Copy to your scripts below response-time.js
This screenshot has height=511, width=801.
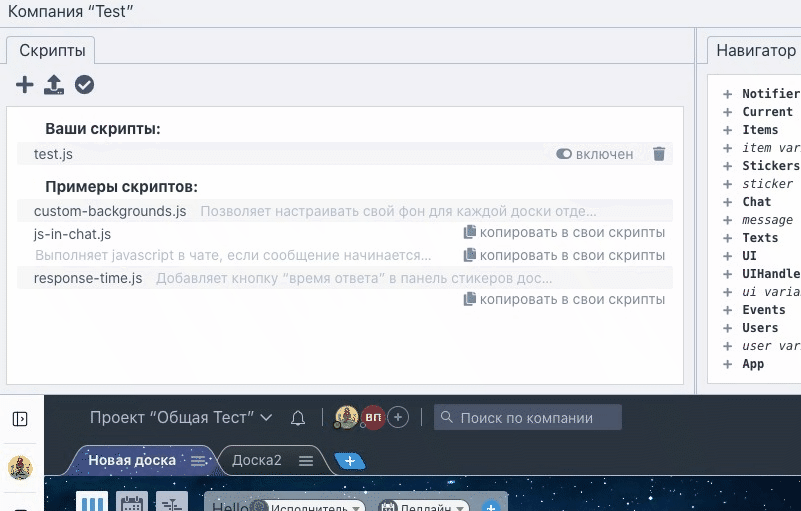click(564, 299)
